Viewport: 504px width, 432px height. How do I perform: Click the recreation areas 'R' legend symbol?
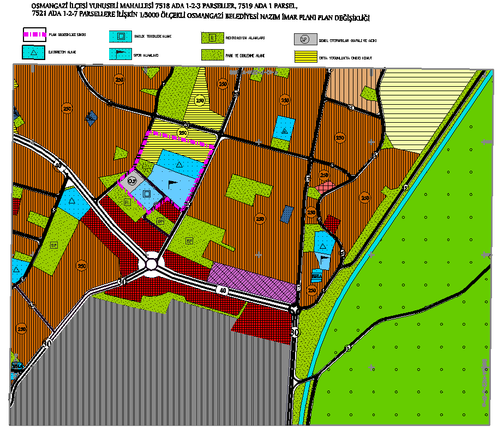pos(213,38)
